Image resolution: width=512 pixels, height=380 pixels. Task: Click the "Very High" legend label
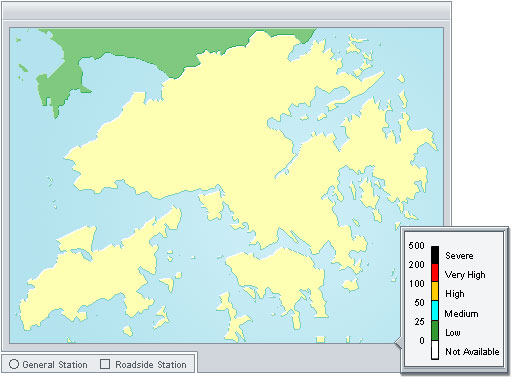[x=465, y=275]
